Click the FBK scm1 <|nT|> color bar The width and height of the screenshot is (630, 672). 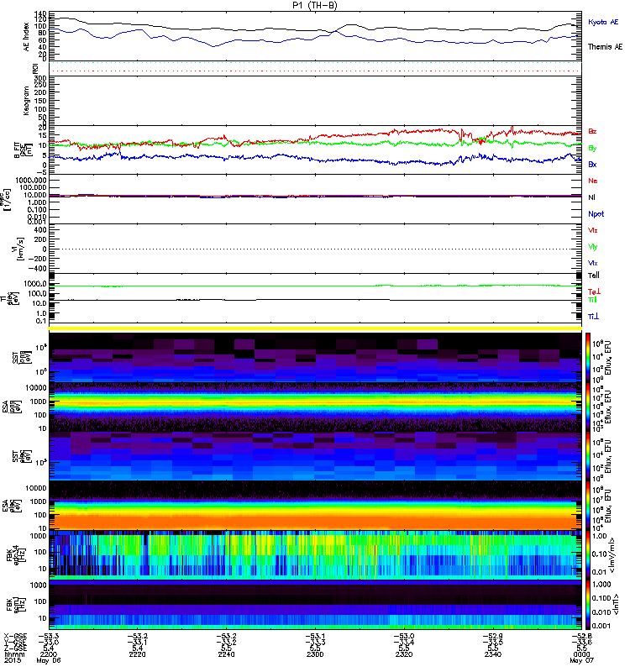click(x=588, y=605)
